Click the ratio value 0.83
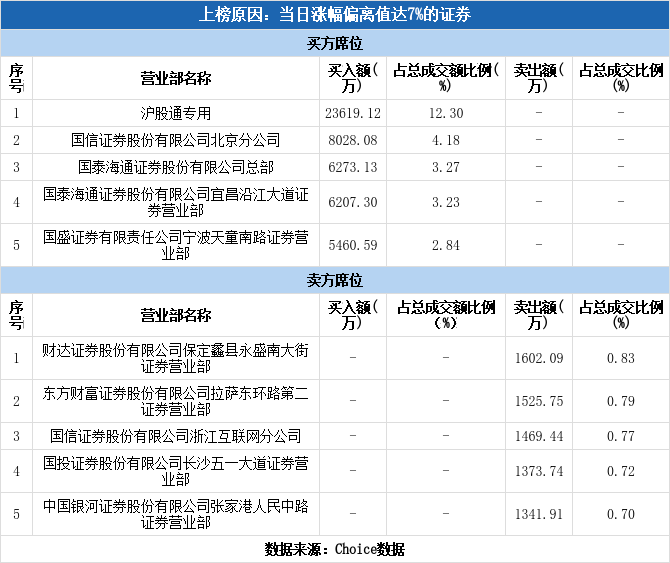Screen dimensions: 670x563 pos(621,358)
